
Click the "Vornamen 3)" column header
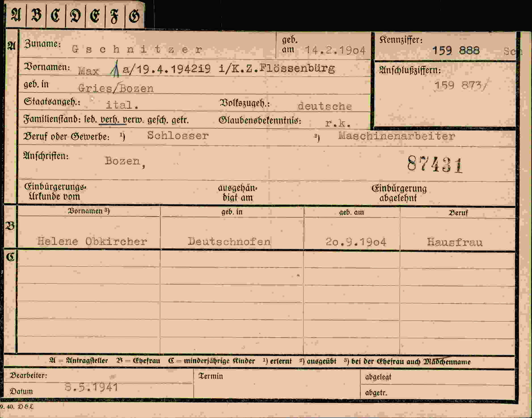pos(89,211)
